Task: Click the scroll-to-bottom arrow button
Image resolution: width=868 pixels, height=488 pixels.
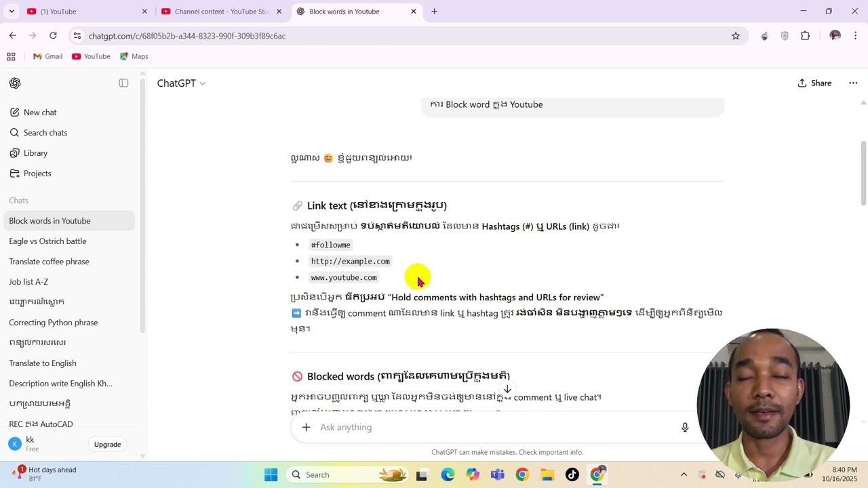Action: [507, 389]
